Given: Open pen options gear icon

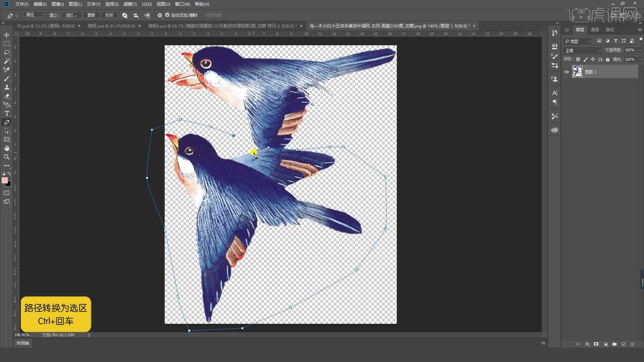Looking at the screenshot, I should tap(160, 15).
